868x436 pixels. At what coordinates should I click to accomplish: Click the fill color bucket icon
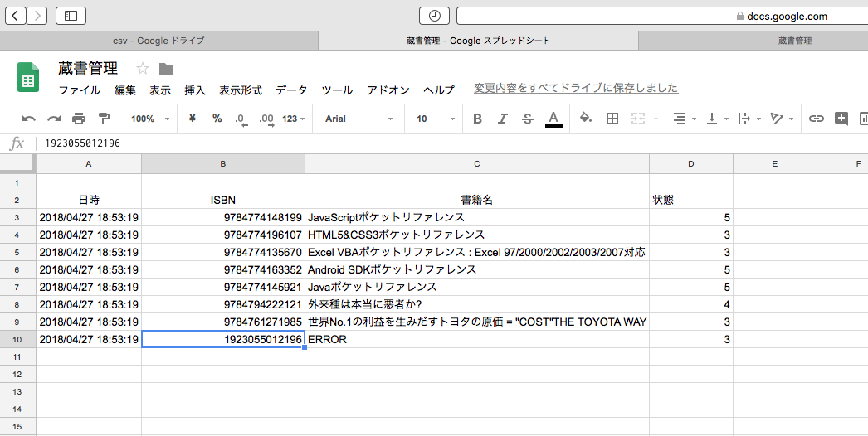coord(586,119)
